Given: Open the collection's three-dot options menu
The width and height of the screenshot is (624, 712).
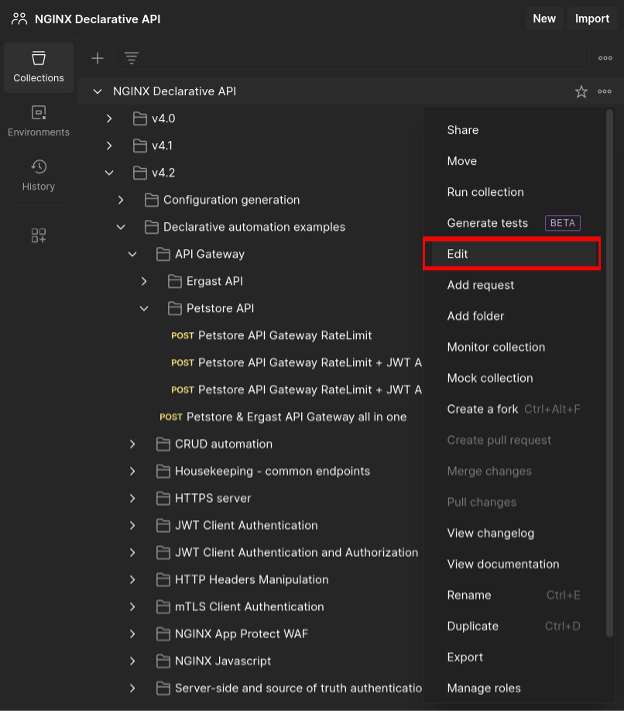Looking at the screenshot, I should 605,92.
